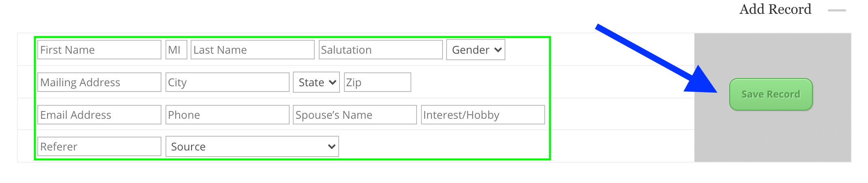Focus the Mailing Address field
This screenshot has width=868, height=183.
tap(99, 82)
